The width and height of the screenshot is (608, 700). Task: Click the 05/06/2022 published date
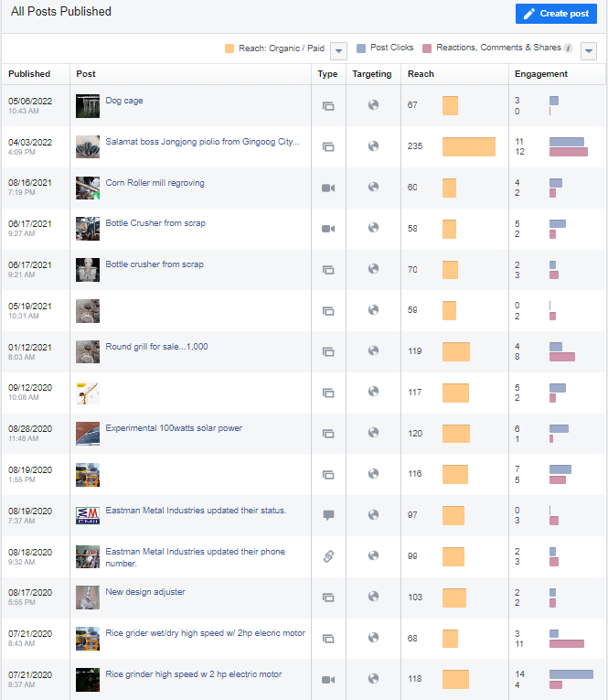tap(30, 101)
